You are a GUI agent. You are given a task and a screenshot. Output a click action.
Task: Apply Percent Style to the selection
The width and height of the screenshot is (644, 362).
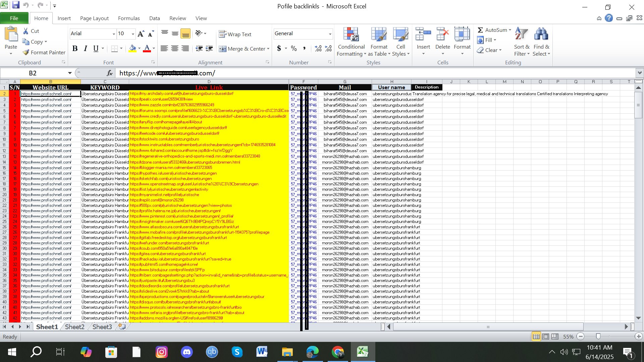[x=294, y=49]
